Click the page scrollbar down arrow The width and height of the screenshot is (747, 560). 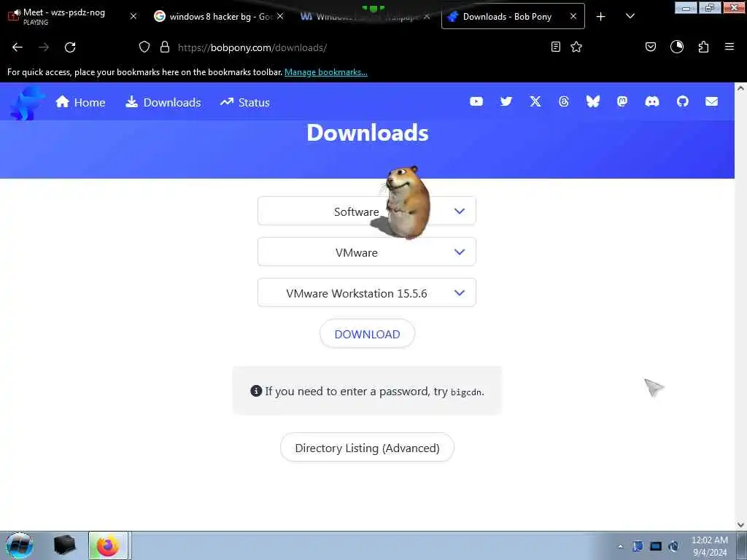pyautogui.click(x=740, y=525)
